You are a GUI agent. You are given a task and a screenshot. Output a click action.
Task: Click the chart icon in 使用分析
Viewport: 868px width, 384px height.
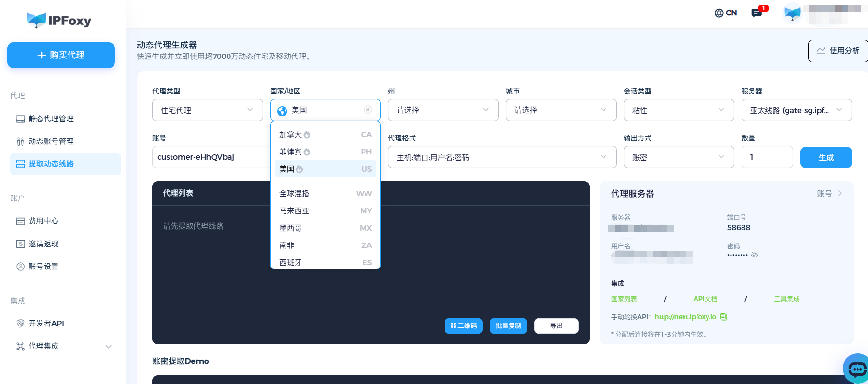pyautogui.click(x=821, y=51)
